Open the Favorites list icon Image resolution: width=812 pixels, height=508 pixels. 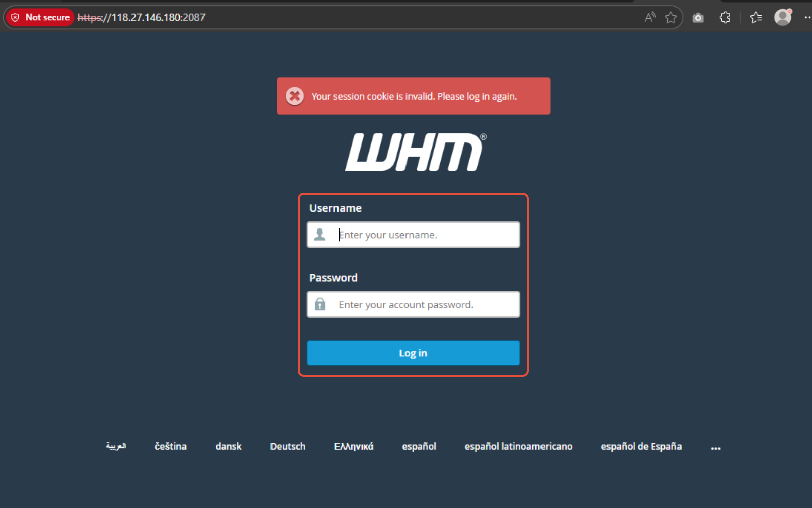pyautogui.click(x=756, y=18)
